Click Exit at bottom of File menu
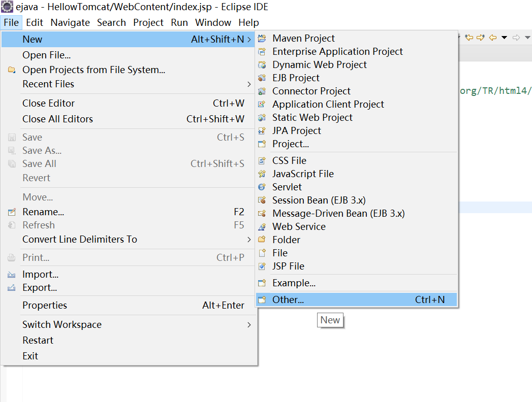532x402 pixels. tap(30, 356)
